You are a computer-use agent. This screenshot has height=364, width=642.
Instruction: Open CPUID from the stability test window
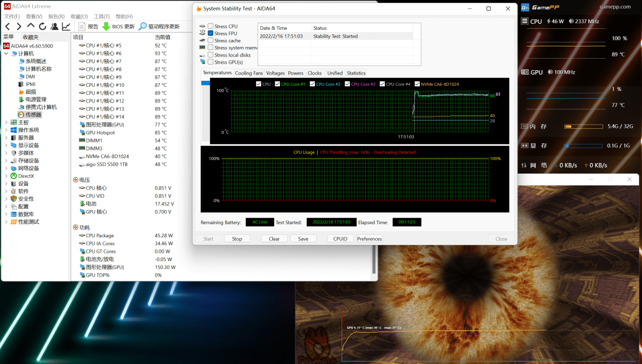click(x=340, y=238)
